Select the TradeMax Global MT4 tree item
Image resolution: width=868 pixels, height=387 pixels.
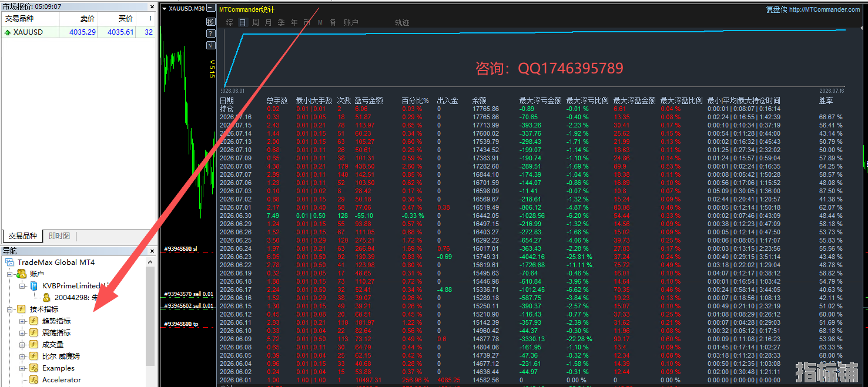coord(56,262)
